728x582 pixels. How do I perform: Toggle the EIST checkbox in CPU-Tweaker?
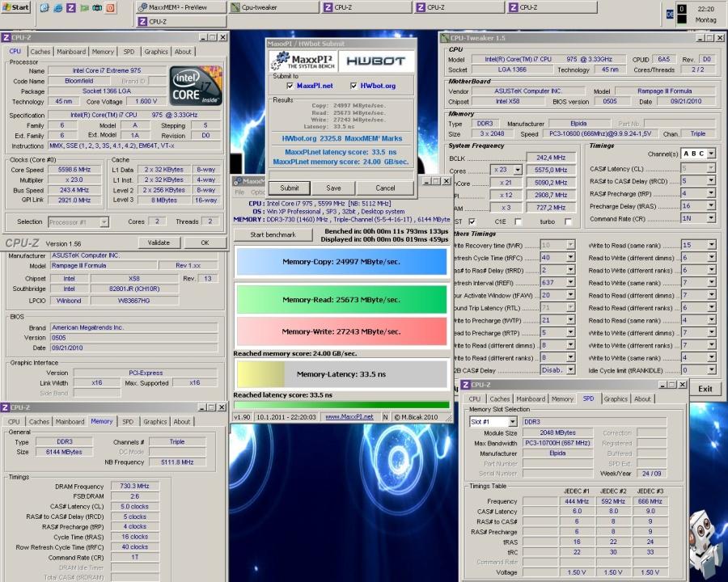pos(472,221)
